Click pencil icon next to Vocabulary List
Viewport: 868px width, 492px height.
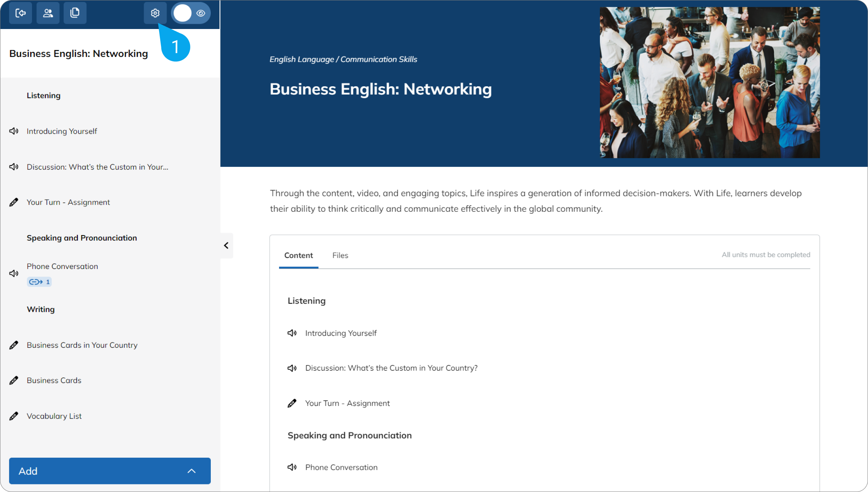14,416
